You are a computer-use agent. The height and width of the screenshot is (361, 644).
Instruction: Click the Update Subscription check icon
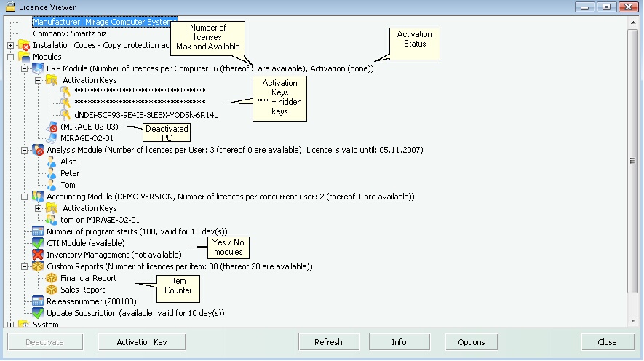(38, 313)
